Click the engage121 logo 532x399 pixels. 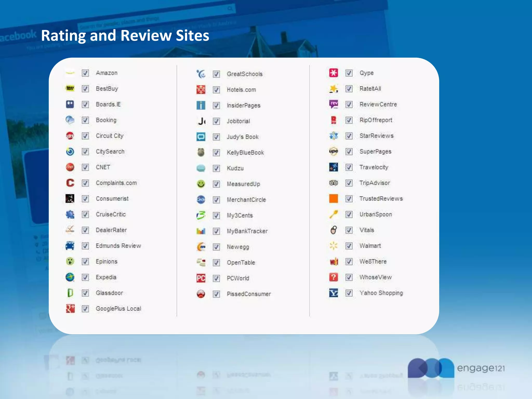tap(456, 368)
